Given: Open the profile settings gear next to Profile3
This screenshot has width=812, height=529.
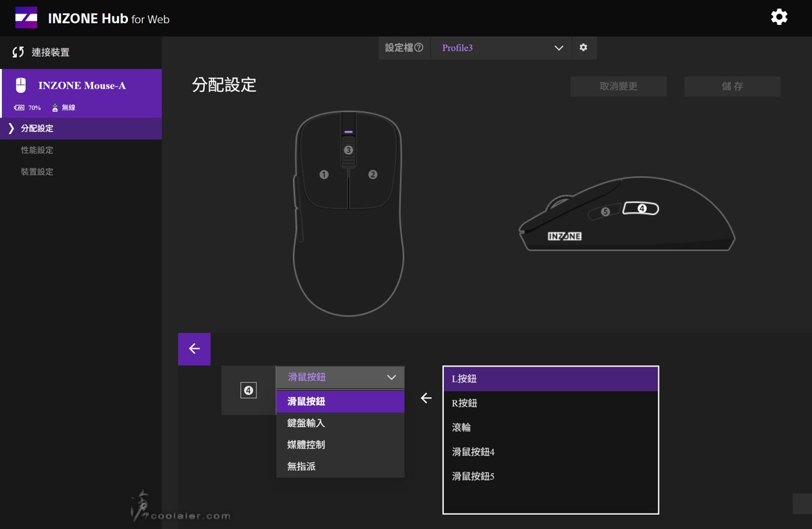Looking at the screenshot, I should [583, 48].
